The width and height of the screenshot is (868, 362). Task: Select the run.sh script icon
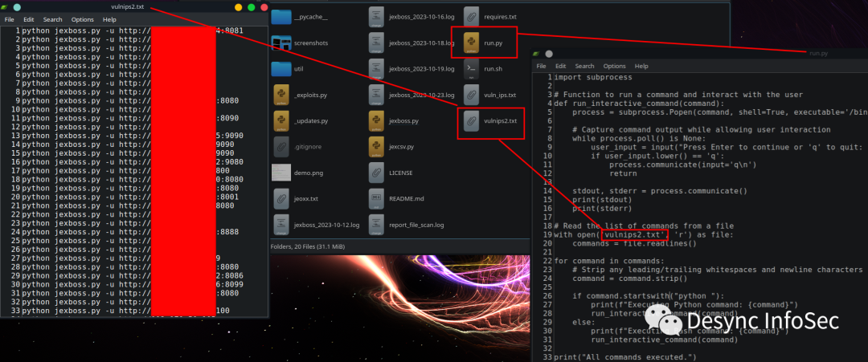click(472, 69)
